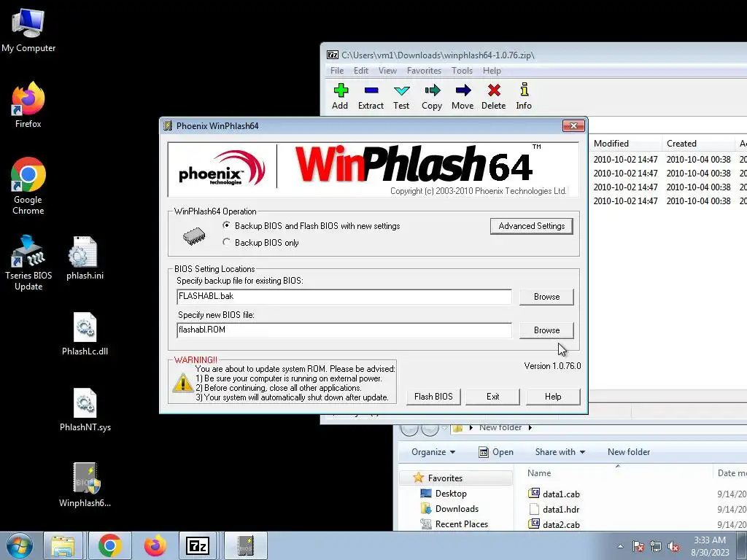Open the 7-Zip Favorites menu

tap(424, 71)
